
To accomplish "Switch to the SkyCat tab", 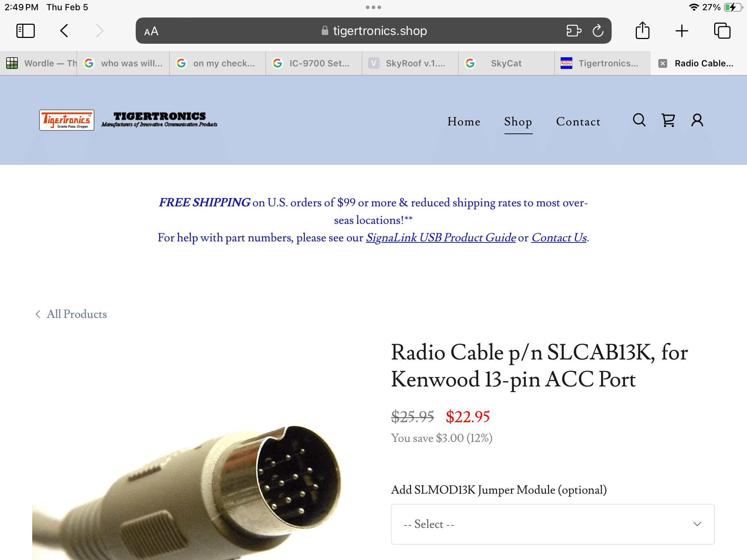I will tap(506, 63).
